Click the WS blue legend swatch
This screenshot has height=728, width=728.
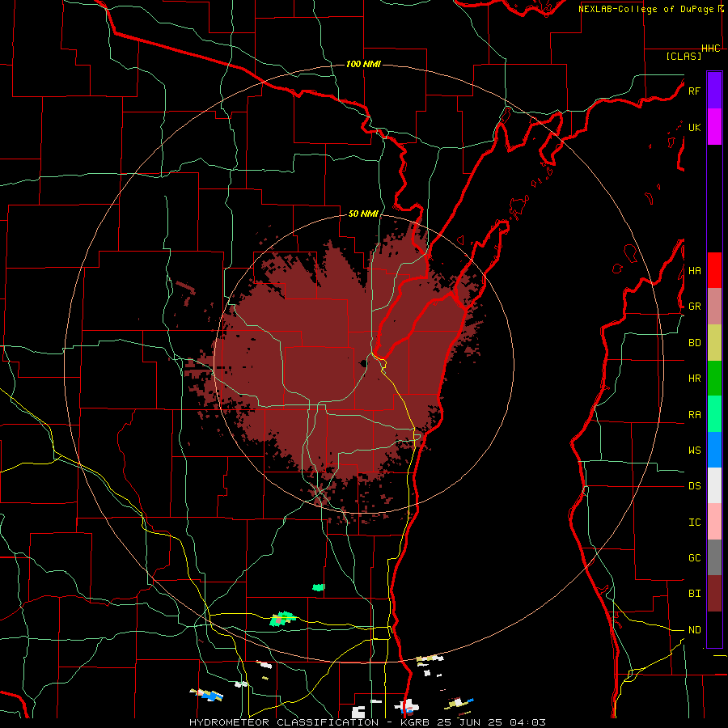714,450
